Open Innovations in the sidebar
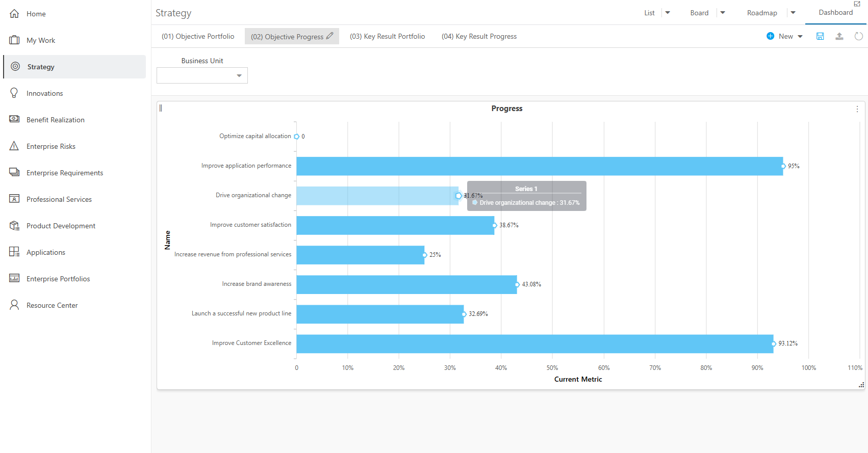Viewport: 868px width, 453px height. [x=74, y=93]
